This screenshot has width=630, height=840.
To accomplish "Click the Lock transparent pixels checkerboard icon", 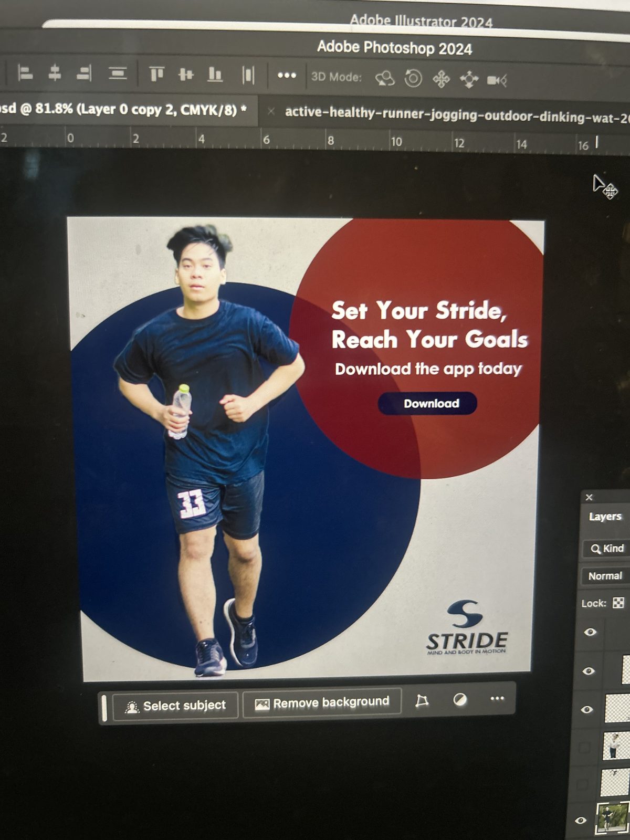I will click(618, 603).
